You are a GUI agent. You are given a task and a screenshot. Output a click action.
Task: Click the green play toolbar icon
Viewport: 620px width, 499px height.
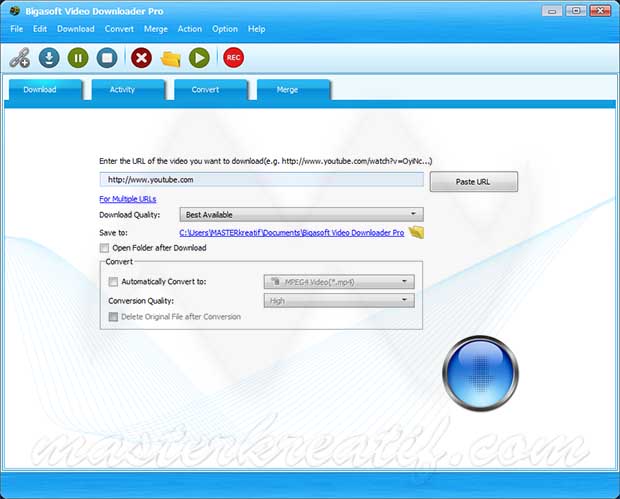[x=199, y=58]
